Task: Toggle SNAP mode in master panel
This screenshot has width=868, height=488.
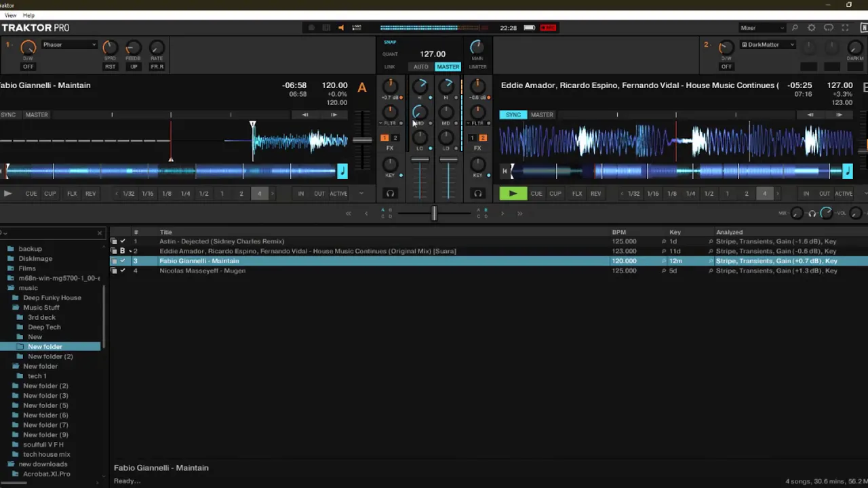Action: (390, 42)
